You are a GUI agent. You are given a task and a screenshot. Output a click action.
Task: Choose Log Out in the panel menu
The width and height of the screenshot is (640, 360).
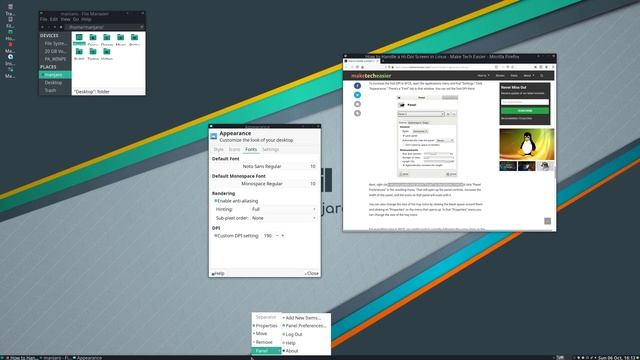coord(306,334)
